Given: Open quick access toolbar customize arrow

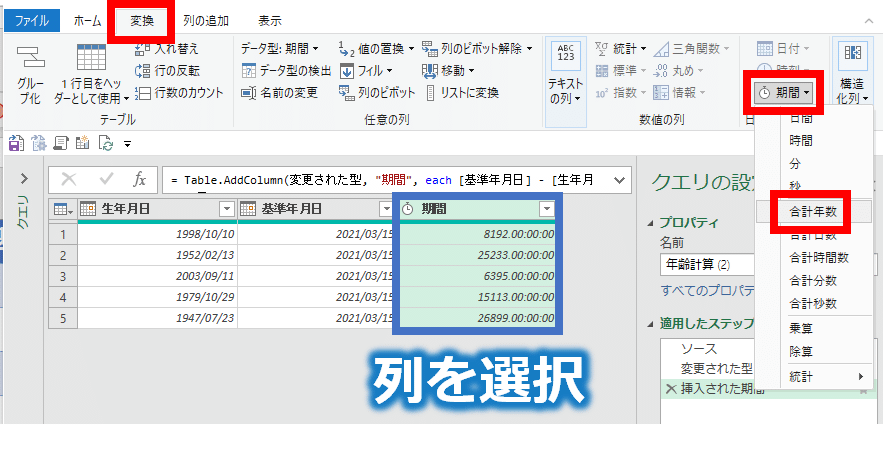Looking at the screenshot, I should point(128,144).
